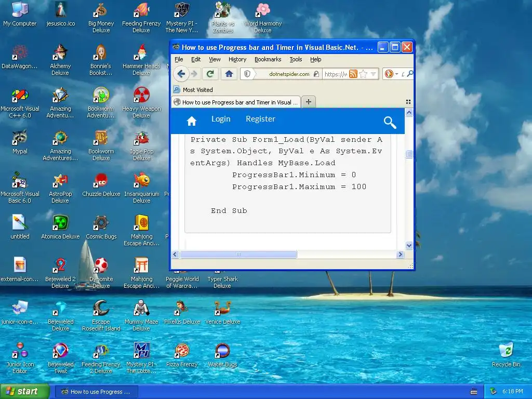This screenshot has height=399, width=532.
Task: Select the Word Harmony Deluxe desktop icon
Action: tap(263, 18)
